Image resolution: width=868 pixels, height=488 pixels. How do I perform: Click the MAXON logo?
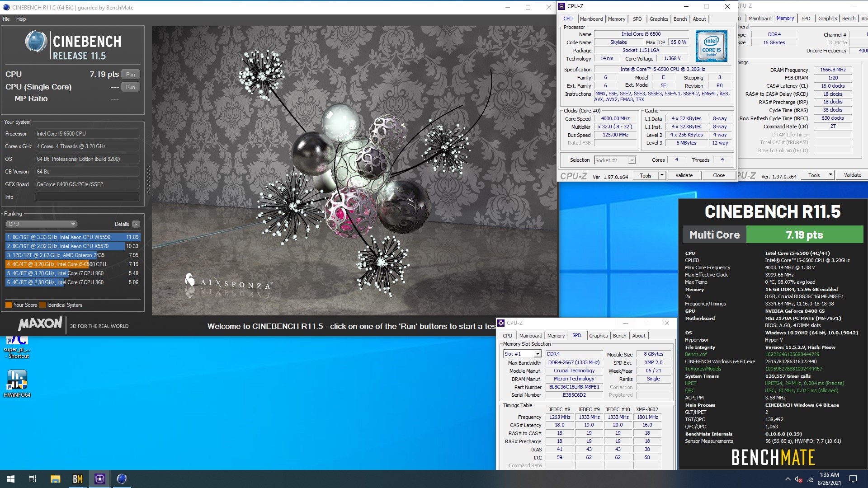click(x=40, y=324)
